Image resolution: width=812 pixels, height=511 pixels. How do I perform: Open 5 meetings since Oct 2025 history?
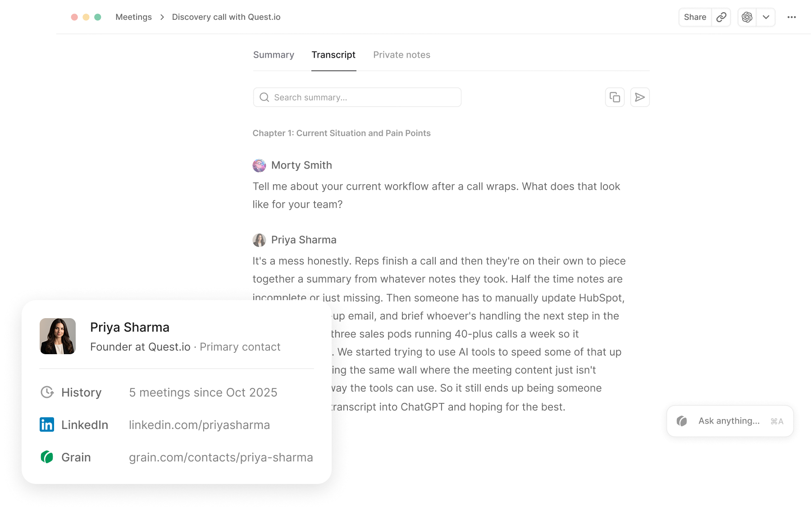[203, 392]
